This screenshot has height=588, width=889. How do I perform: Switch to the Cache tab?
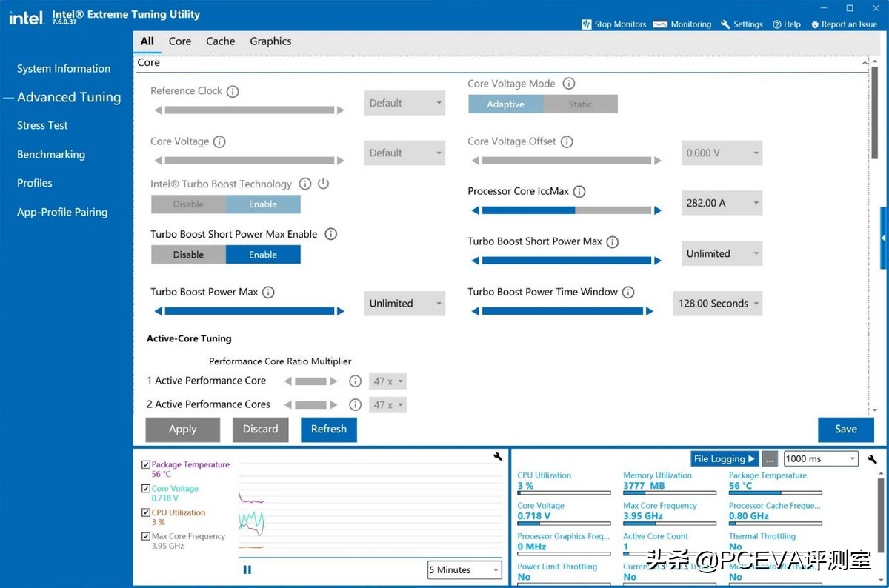[220, 41]
